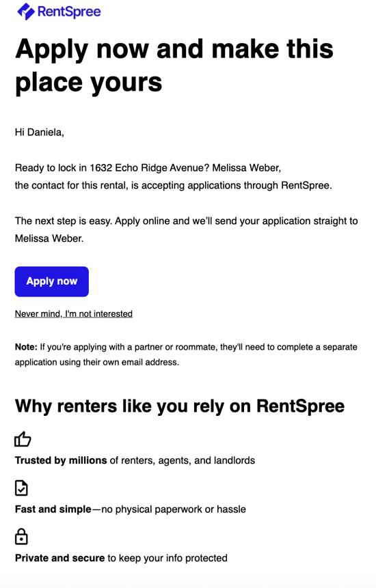The image size is (376, 588).
Task: Click the "Trusted by millions" bold text
Action: [x=61, y=460]
